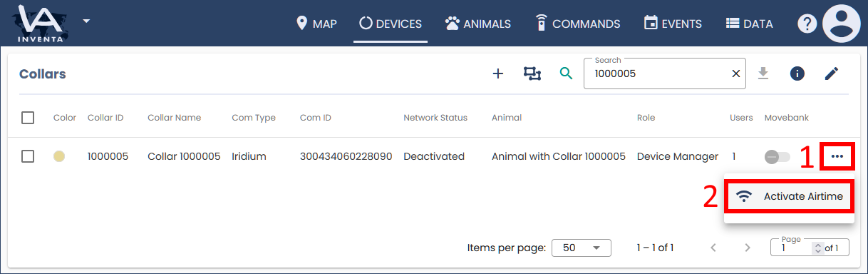
Task: Open the collar grouping icon next to the plus
Action: pos(532,73)
